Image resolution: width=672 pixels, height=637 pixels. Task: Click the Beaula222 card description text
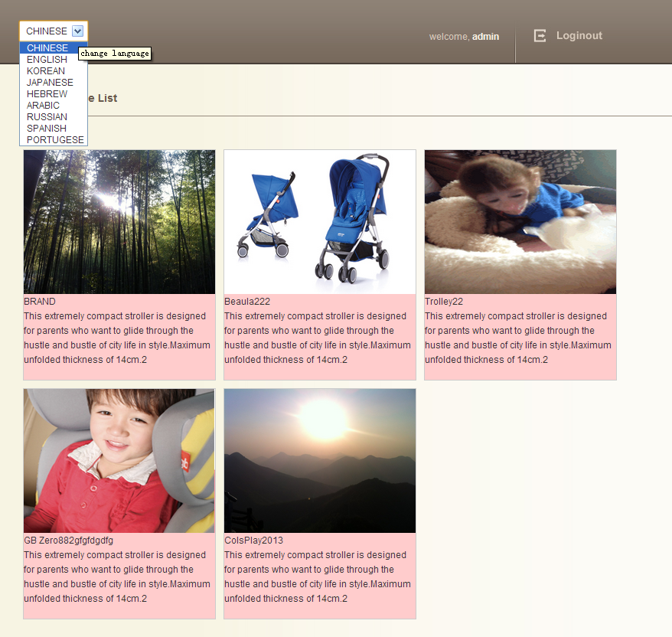point(318,338)
